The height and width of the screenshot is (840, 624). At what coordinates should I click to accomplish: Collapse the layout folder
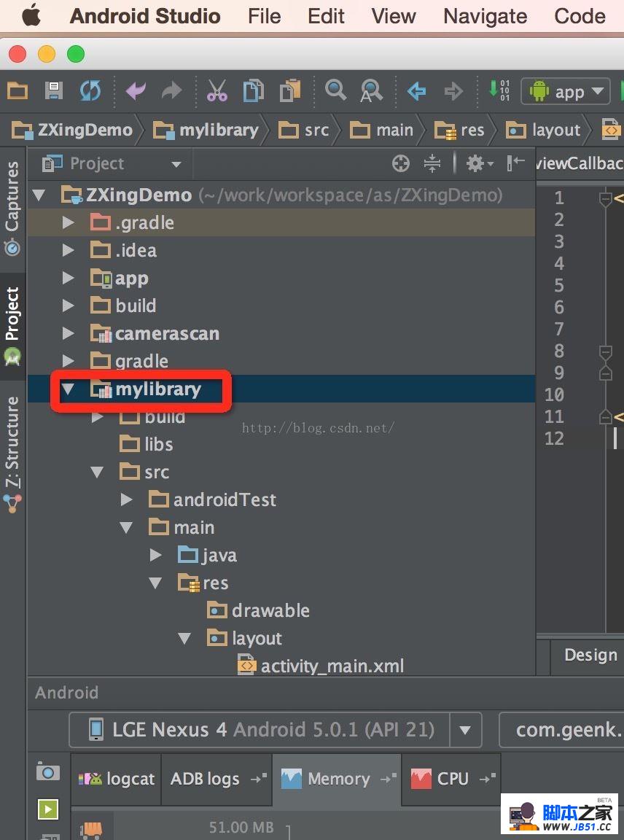[184, 639]
